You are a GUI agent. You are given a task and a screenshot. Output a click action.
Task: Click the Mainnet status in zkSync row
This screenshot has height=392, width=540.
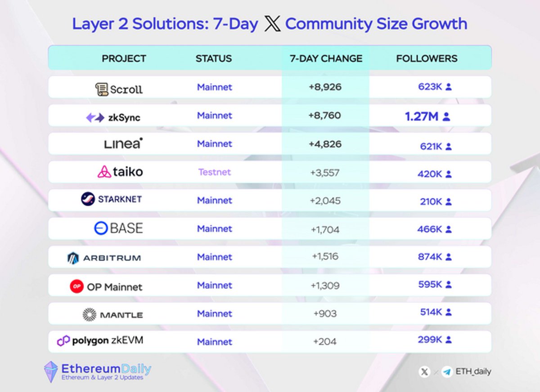(215, 116)
